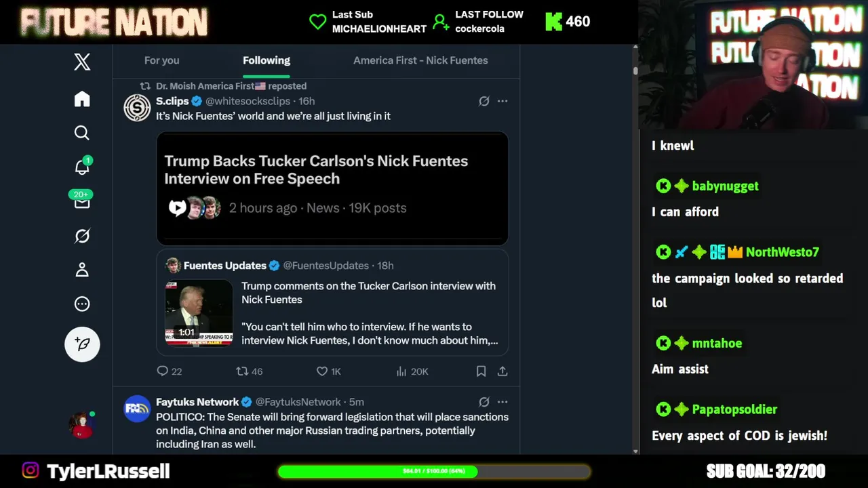Share the S.clips post

pos(502,371)
